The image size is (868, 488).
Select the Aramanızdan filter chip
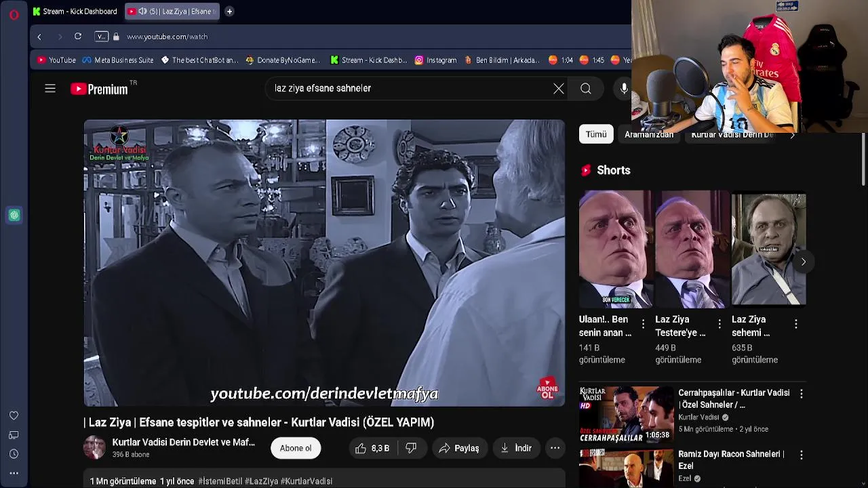coord(649,134)
